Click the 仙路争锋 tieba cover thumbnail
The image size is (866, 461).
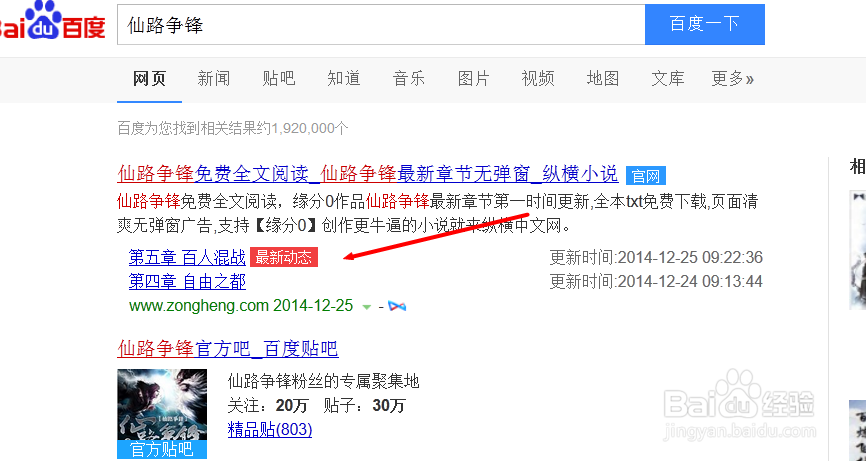coord(162,414)
